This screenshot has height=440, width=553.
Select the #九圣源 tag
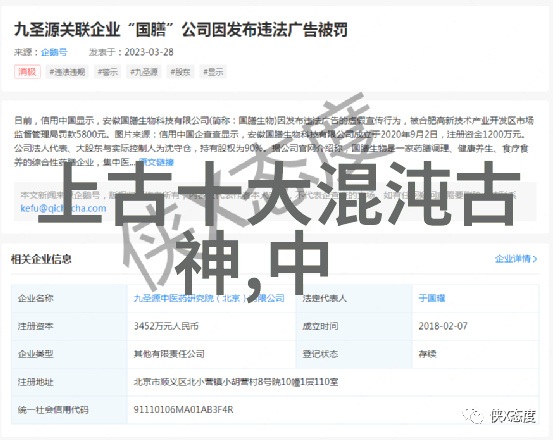(144, 72)
